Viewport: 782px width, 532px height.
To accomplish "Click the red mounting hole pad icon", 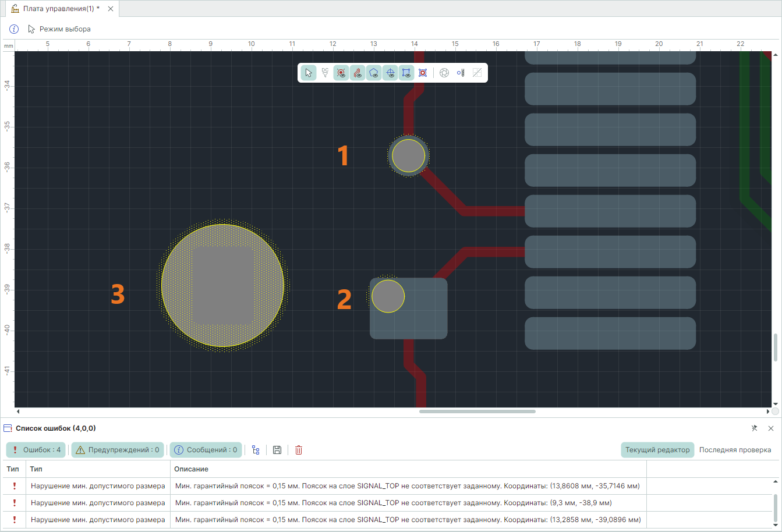I will click(x=423, y=73).
